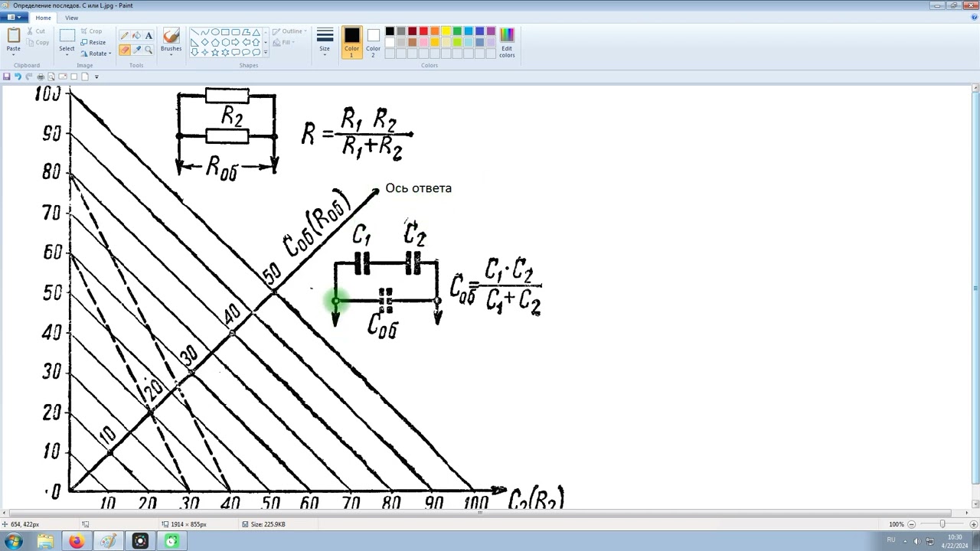Switch to the Home ribbon tab
980x551 pixels.
tap(43, 18)
